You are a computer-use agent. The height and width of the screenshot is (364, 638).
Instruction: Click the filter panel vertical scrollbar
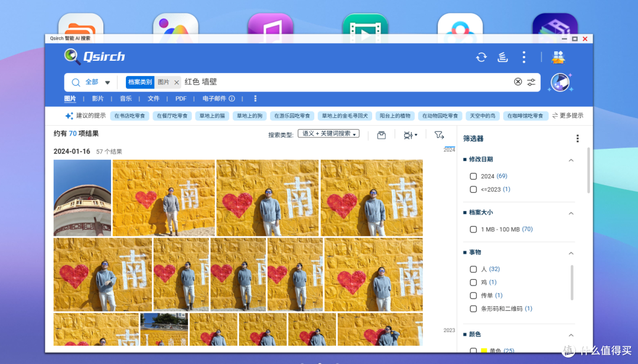pyautogui.click(x=588, y=170)
